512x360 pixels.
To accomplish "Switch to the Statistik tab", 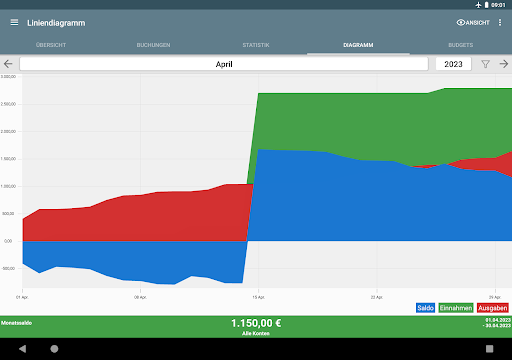I will 256,45.
